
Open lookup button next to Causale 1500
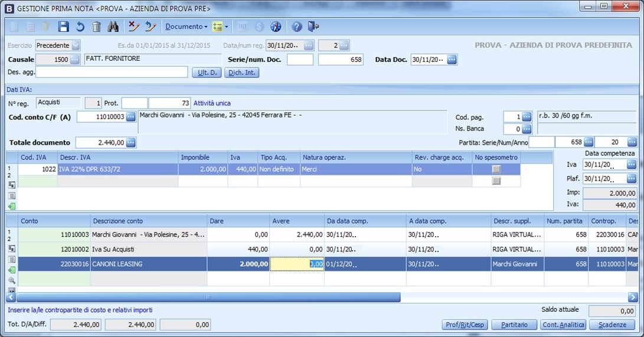[75, 60]
